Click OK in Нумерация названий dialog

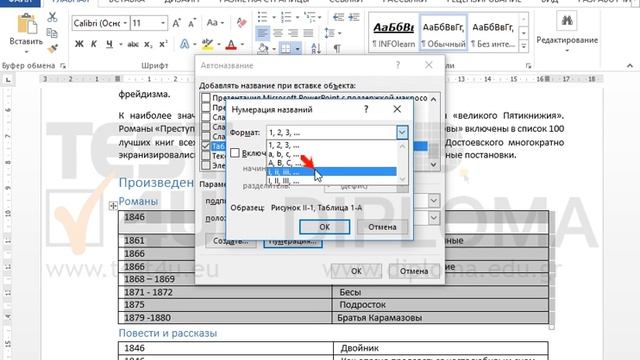[324, 227]
